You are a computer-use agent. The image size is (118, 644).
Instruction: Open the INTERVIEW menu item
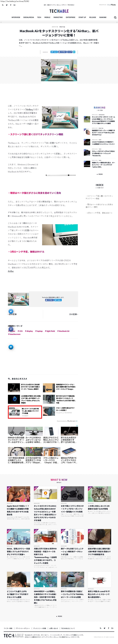pos(16,17)
